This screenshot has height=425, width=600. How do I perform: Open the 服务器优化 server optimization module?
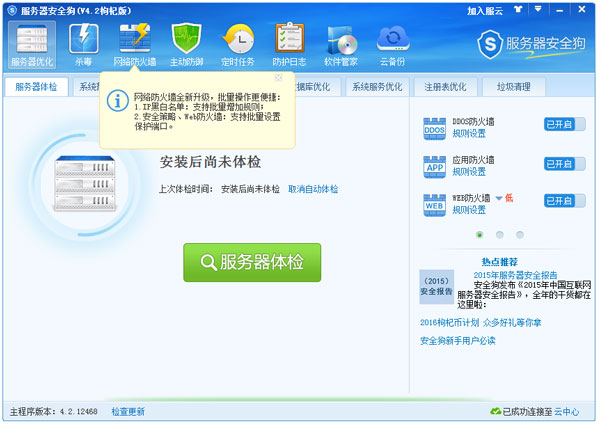(32, 45)
